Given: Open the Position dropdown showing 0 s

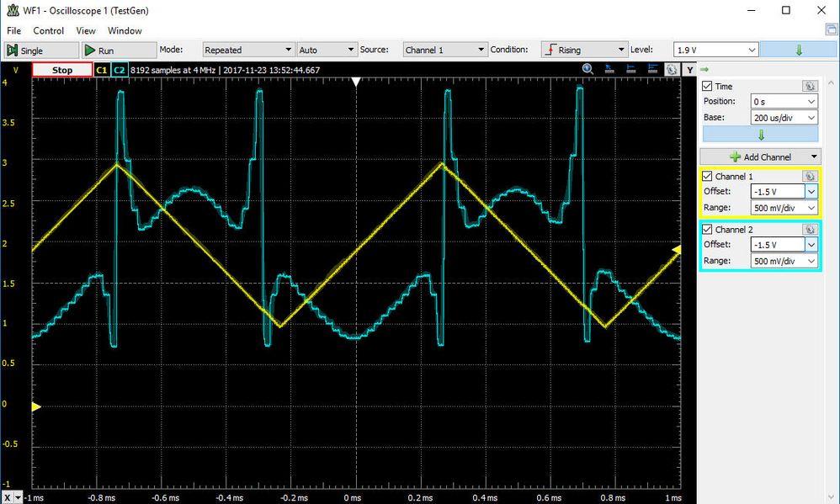Looking at the screenshot, I should point(784,101).
